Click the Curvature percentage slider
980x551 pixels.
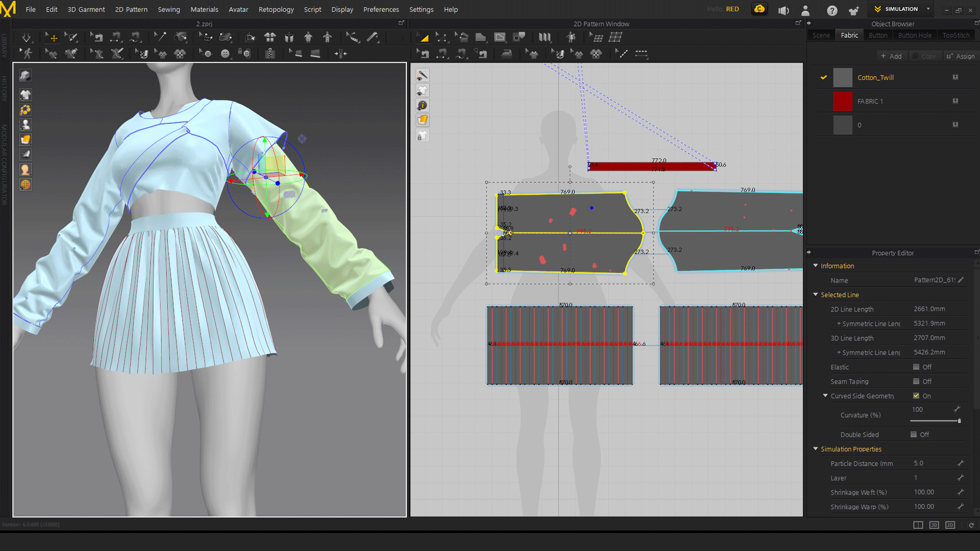935,421
